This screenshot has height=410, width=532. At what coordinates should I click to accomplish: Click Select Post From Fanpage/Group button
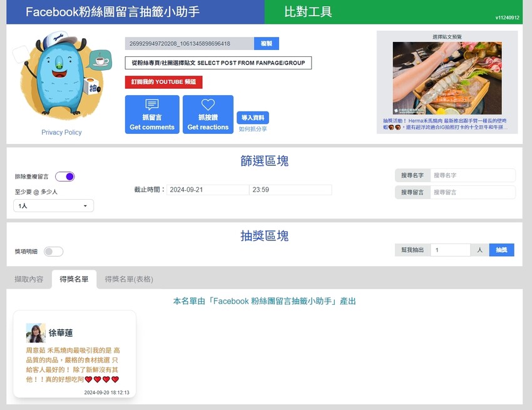point(218,63)
